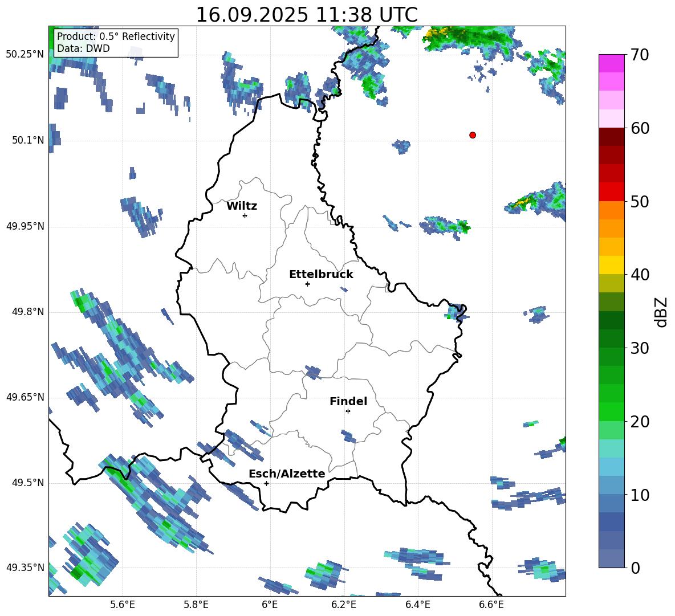
Task: Click the 20 value on colorbar
Action: point(640,422)
